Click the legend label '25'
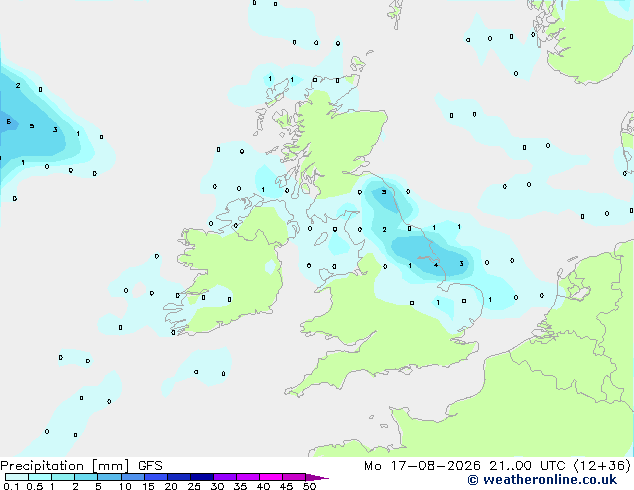Viewport: 634px width, 490px height. (x=194, y=486)
